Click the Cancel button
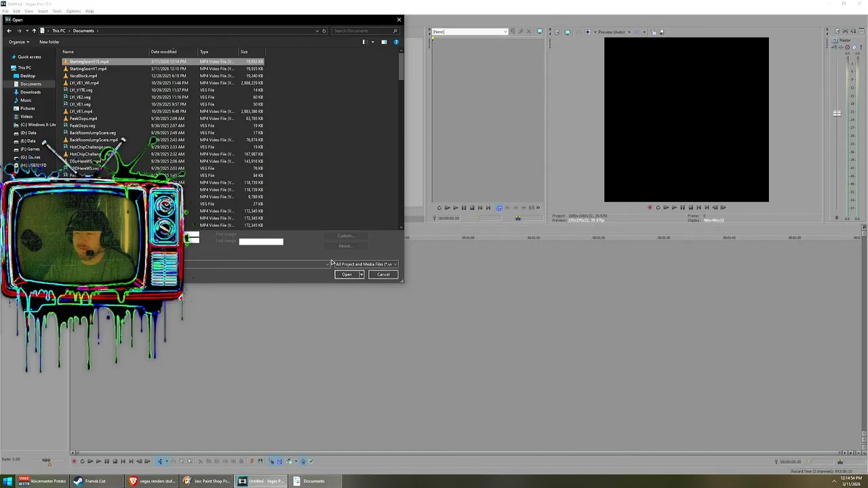 click(383, 274)
